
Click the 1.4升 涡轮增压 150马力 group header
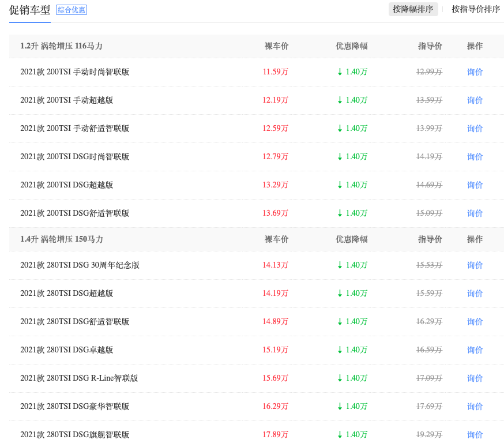61,239
